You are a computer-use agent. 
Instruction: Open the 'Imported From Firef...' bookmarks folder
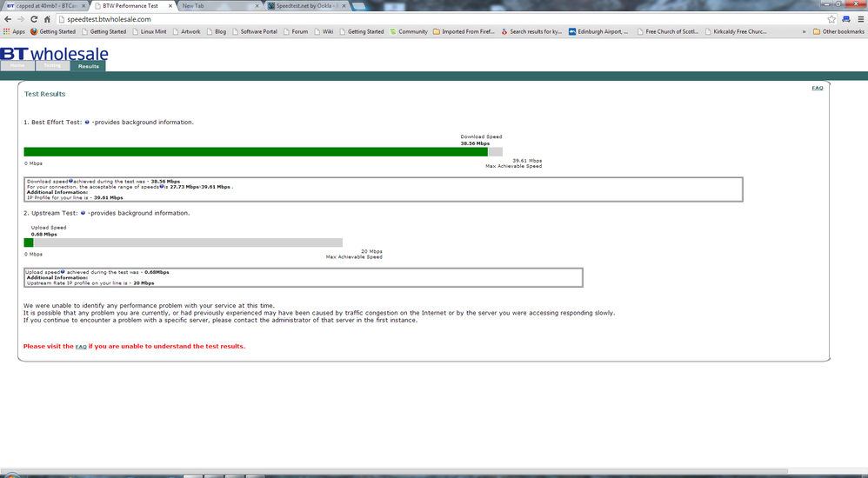tap(464, 31)
